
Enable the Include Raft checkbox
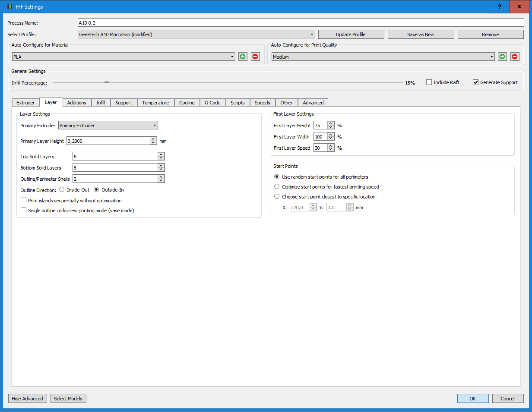(x=429, y=82)
